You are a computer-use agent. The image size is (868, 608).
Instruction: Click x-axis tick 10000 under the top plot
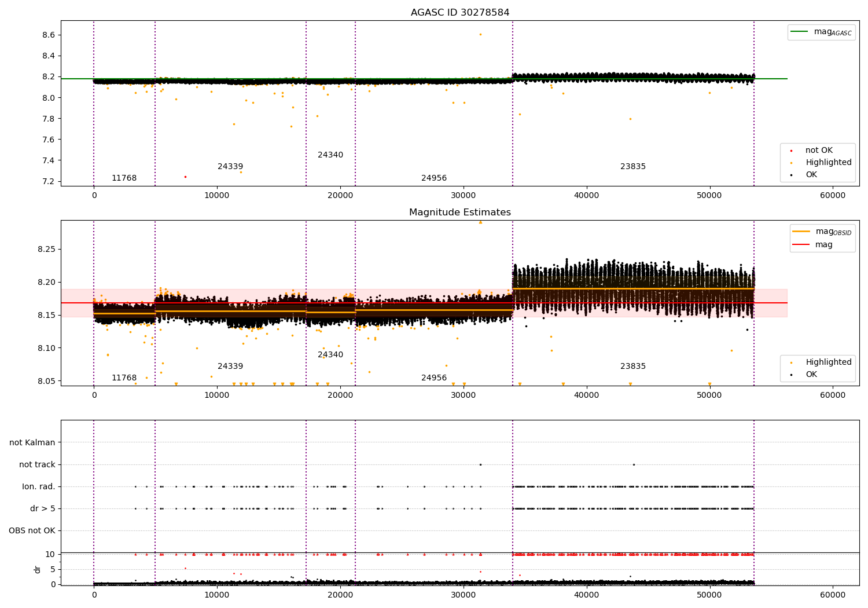(x=217, y=196)
